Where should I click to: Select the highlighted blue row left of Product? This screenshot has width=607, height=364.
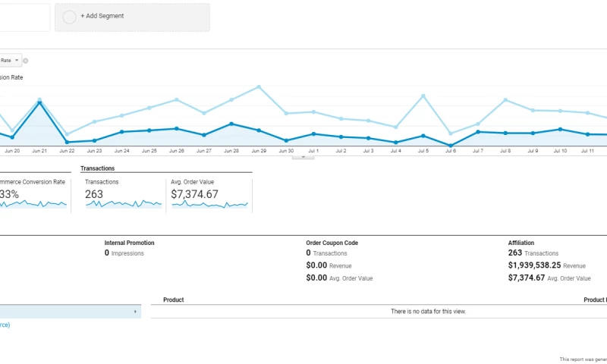pyautogui.click(x=68, y=312)
